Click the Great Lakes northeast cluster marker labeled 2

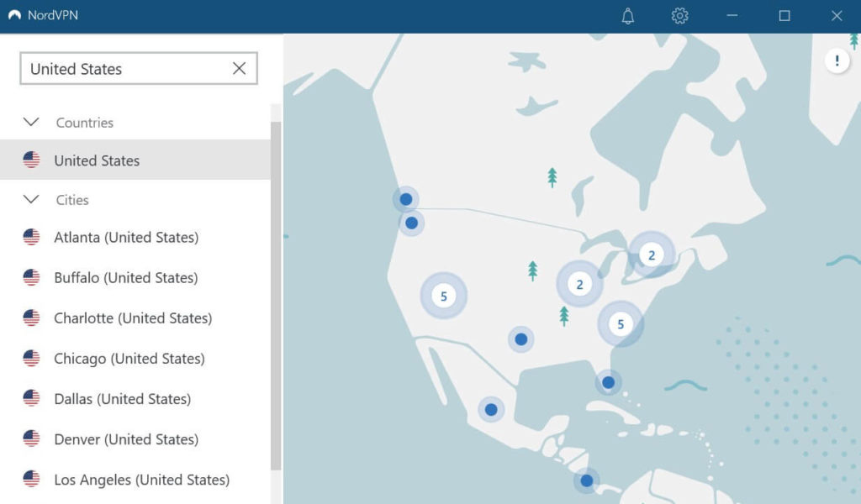[652, 255]
